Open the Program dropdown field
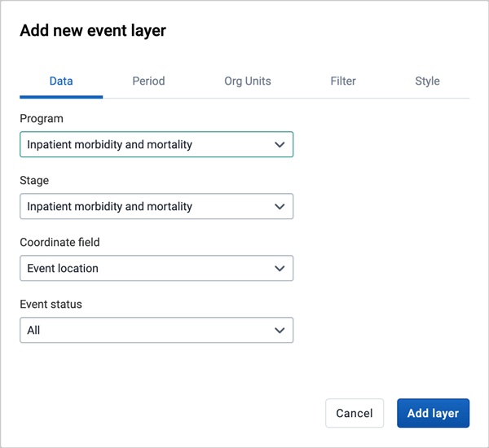 [x=156, y=144]
